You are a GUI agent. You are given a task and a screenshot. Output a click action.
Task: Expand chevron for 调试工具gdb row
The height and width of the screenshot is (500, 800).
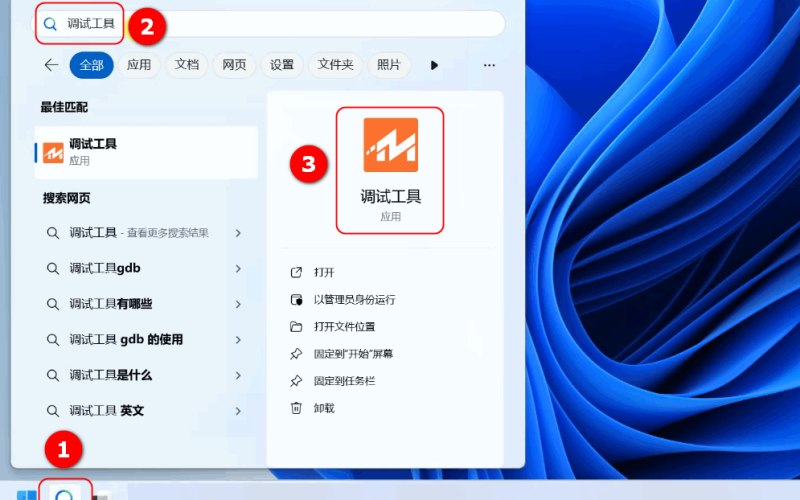pos(238,268)
